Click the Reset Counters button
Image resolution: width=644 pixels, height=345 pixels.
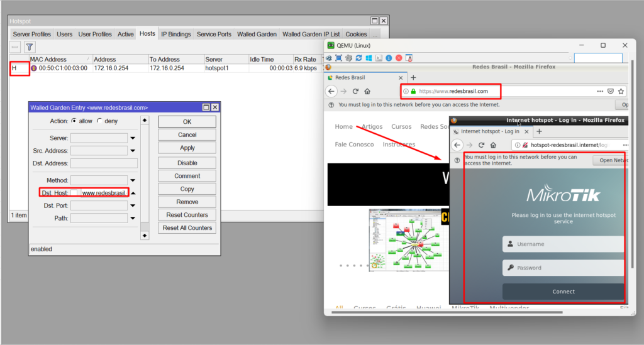(x=187, y=215)
